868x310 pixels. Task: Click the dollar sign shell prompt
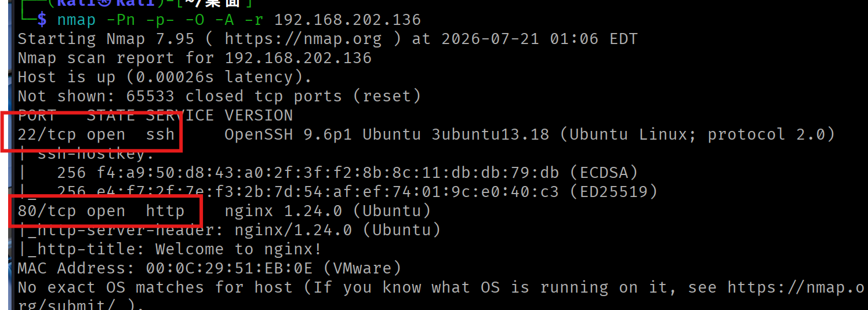coord(42,20)
